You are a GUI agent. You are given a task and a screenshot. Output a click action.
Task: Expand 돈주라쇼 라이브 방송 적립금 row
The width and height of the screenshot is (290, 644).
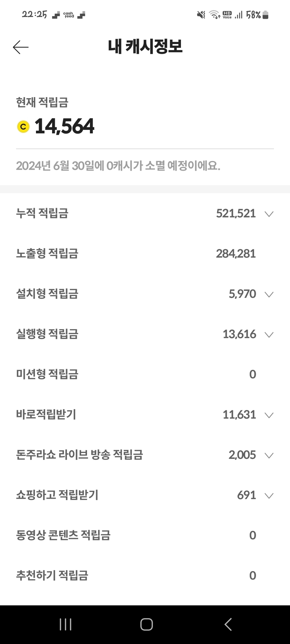pos(269,455)
